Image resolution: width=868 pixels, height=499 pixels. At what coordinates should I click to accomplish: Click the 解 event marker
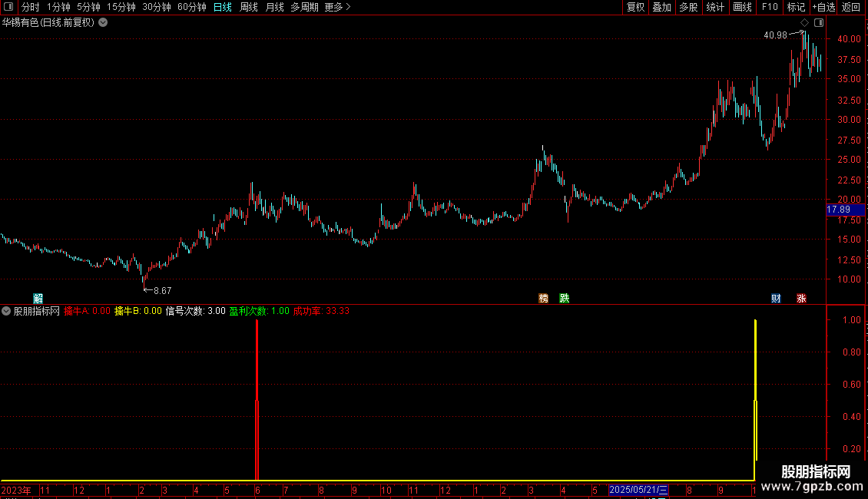click(x=38, y=298)
